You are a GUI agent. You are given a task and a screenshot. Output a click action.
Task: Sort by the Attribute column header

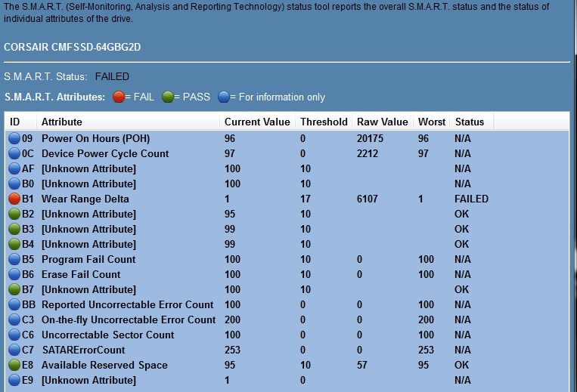pyautogui.click(x=128, y=122)
